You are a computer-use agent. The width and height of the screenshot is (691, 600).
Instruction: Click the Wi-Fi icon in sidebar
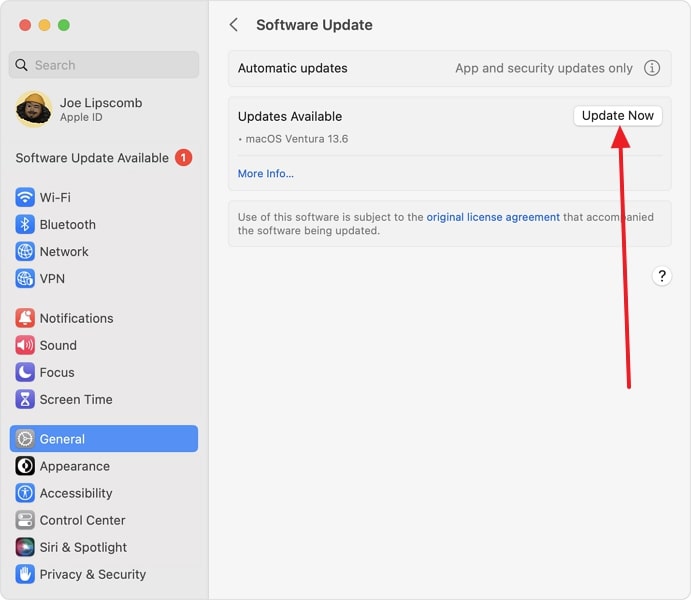click(25, 197)
